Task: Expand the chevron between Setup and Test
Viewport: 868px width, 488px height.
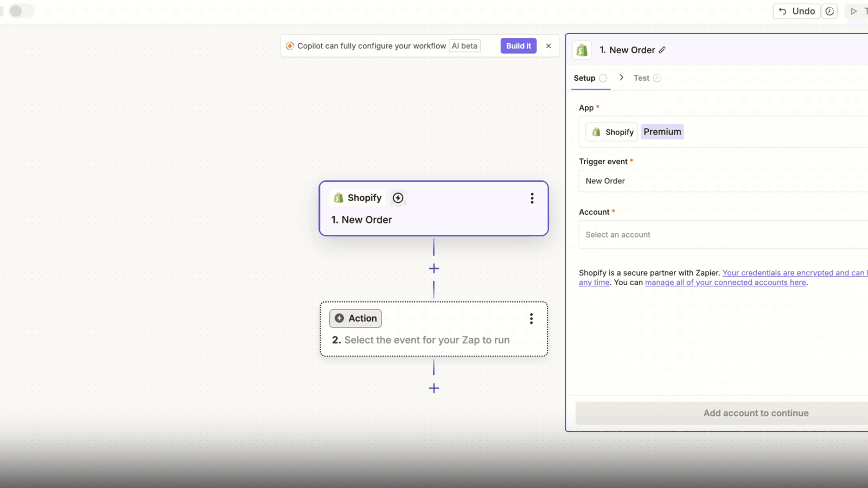Action: (621, 78)
